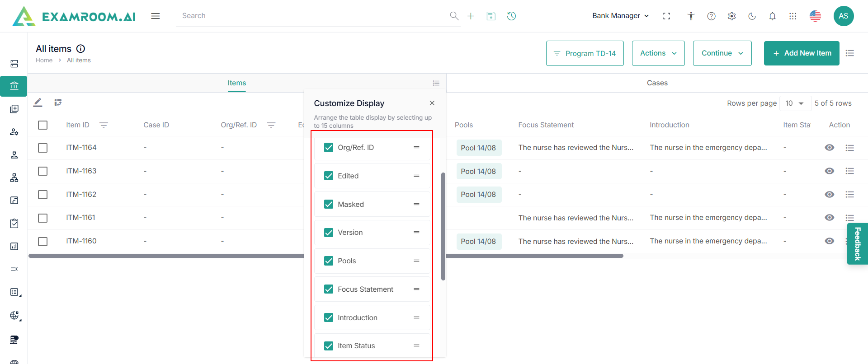View item ITM-1164 using the eye icon

(x=829, y=148)
